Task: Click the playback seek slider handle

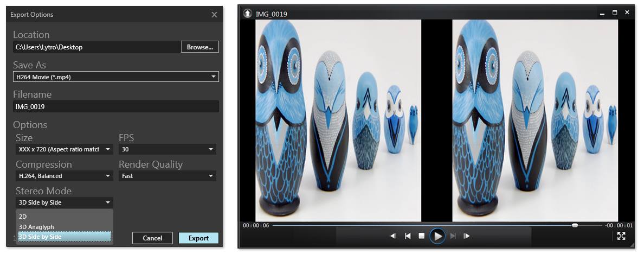Action: click(575, 225)
